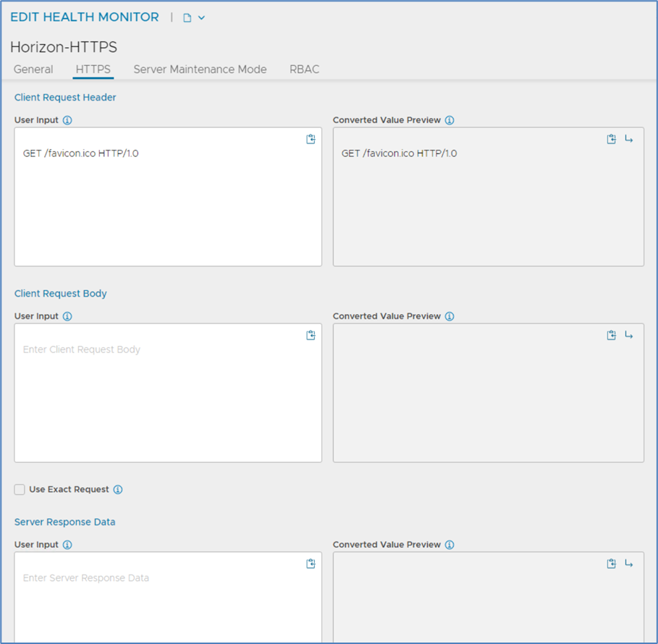Click wrap arrow icon in Body Converted Preview

[628, 335]
